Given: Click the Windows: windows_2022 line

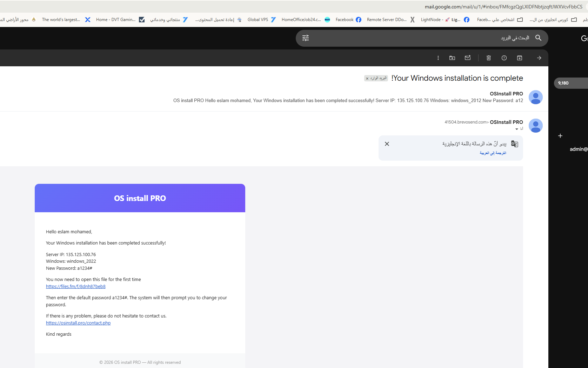Looking at the screenshot, I should pos(71,261).
